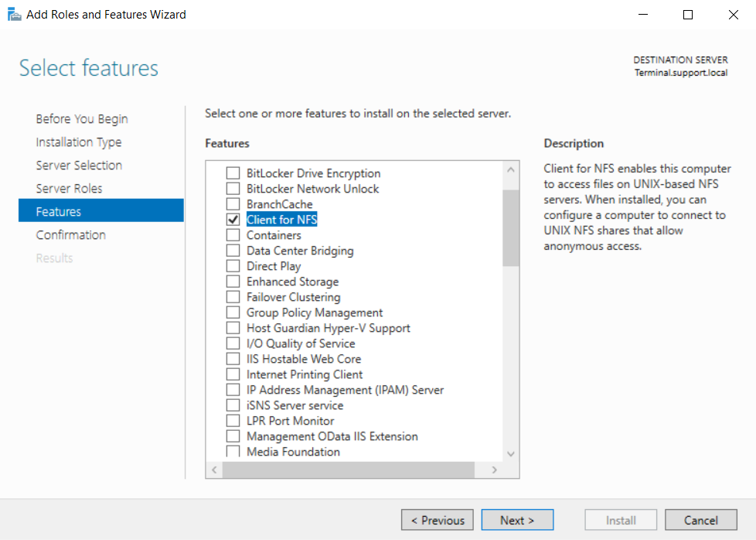Cancel the wizard
Image resolution: width=756 pixels, height=540 pixels.
(x=700, y=520)
